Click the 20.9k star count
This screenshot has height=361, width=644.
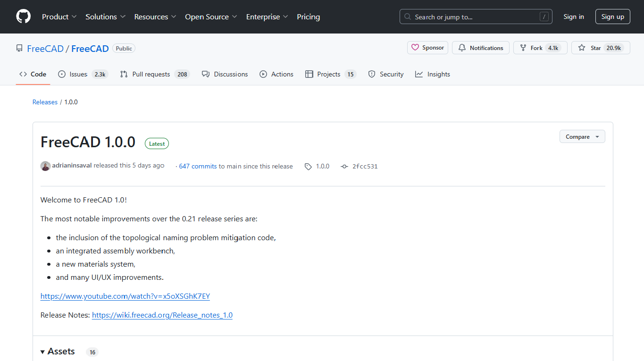(614, 48)
